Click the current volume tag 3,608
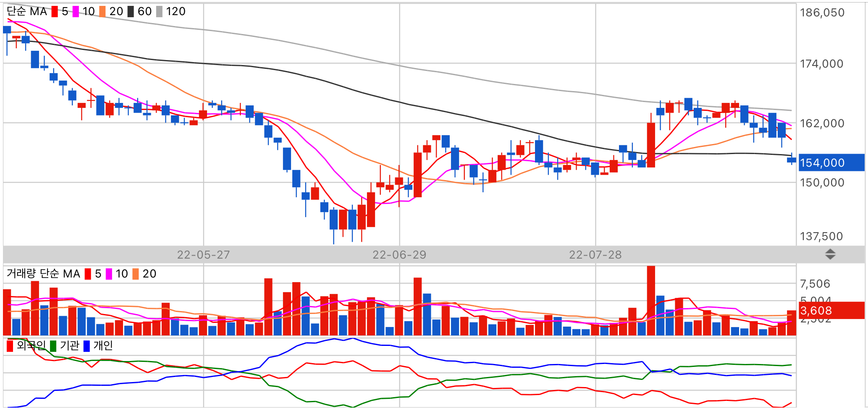The width and height of the screenshot is (868, 411). 831,310
